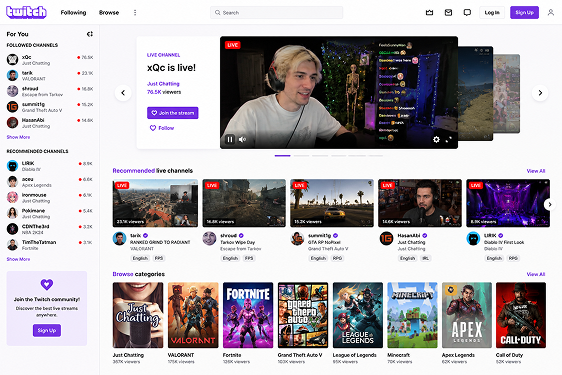Open the Grand Theft Auto V category
Image resolution: width=562 pixels, height=375 pixels.
click(303, 315)
